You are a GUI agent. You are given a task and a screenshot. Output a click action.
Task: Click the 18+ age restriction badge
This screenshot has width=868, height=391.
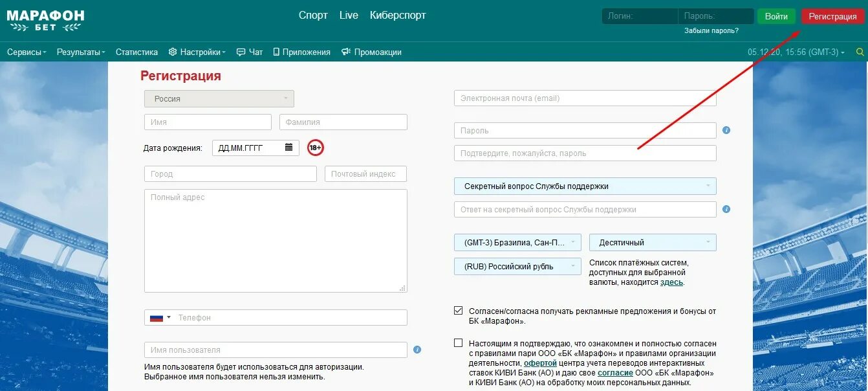click(x=316, y=148)
